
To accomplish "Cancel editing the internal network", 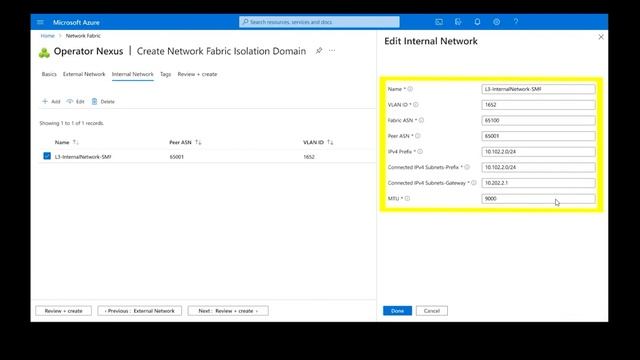I will tap(431, 311).
